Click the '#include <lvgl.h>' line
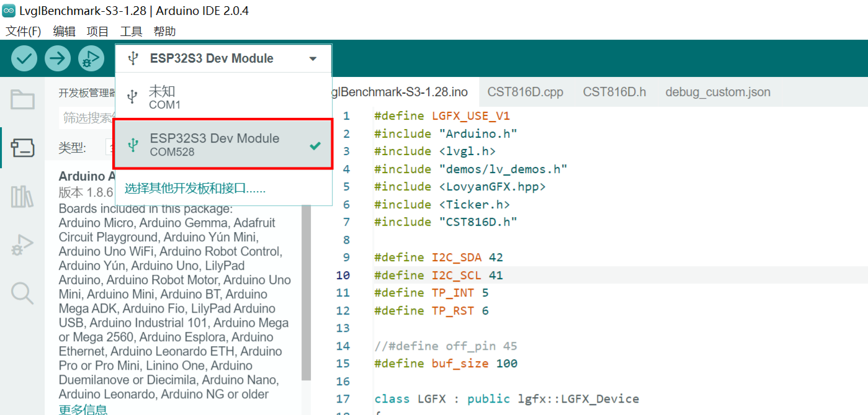The width and height of the screenshot is (868, 415). pos(435,151)
